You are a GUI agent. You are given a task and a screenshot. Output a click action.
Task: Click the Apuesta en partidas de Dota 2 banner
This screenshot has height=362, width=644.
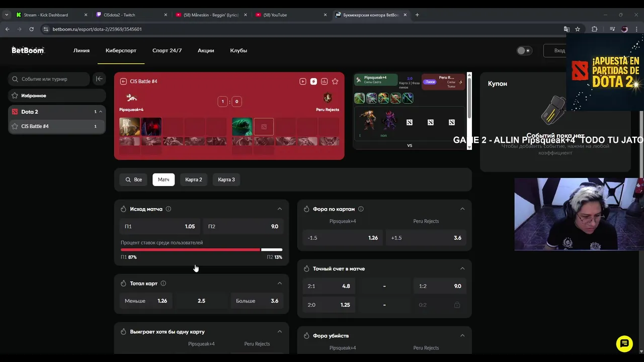pyautogui.click(x=606, y=73)
